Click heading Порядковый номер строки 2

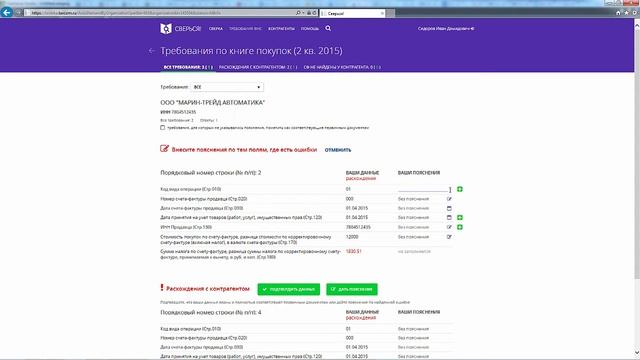click(211, 173)
